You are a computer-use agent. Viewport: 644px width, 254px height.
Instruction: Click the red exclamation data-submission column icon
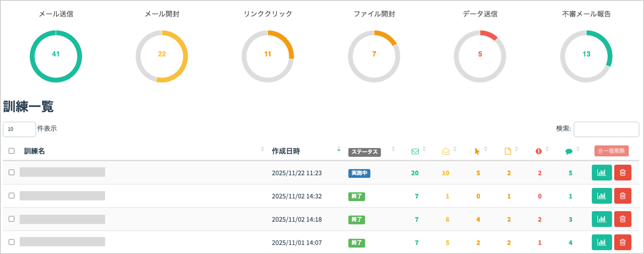539,151
